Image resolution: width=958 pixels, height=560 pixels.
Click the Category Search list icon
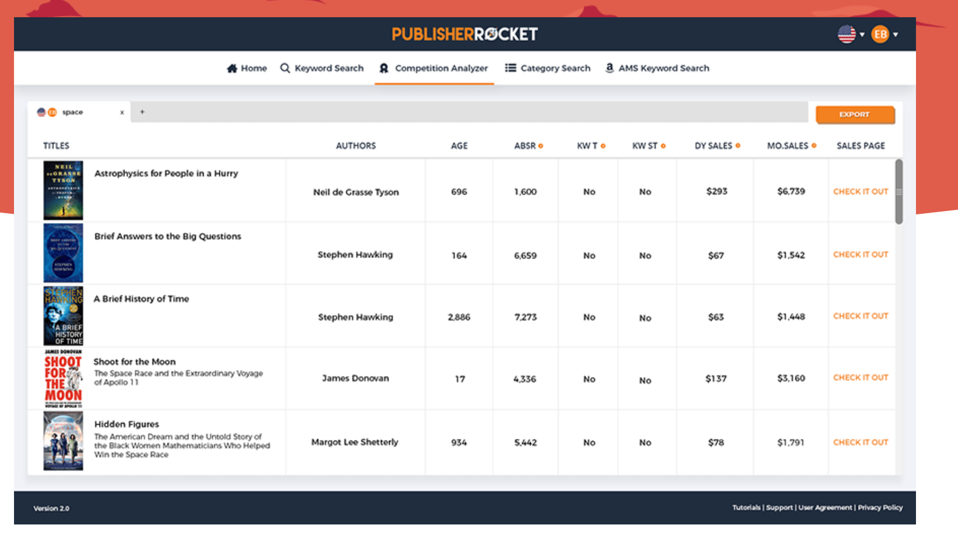pos(510,68)
